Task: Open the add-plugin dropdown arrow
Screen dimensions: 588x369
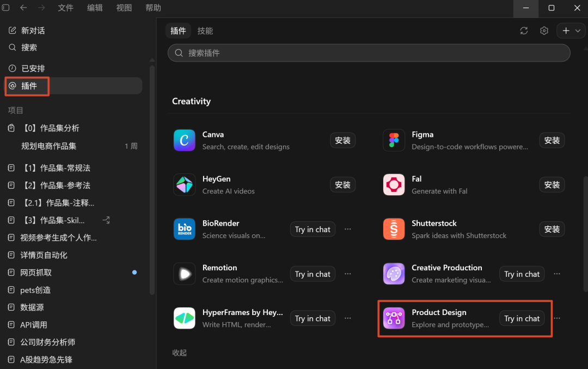Action: [x=578, y=31]
